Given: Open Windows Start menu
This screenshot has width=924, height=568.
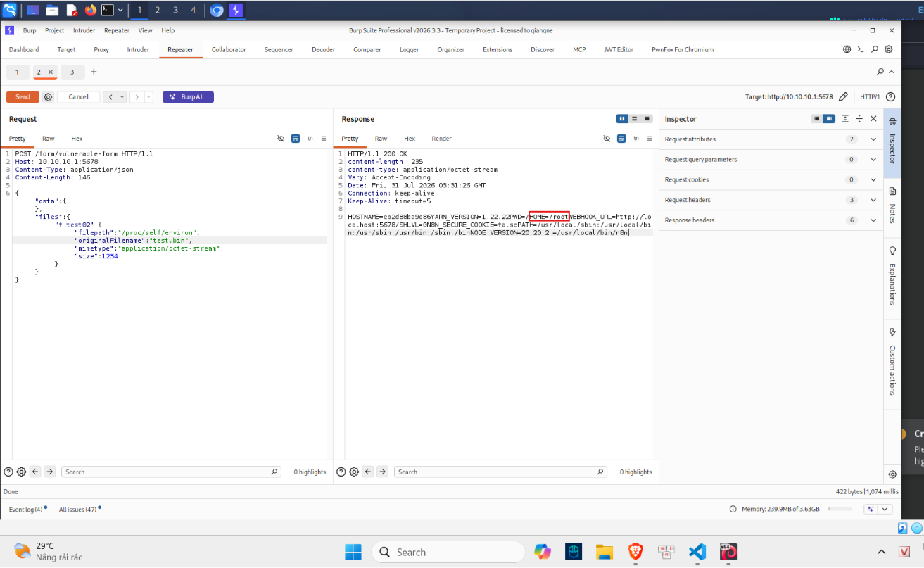Looking at the screenshot, I should click(x=353, y=552).
